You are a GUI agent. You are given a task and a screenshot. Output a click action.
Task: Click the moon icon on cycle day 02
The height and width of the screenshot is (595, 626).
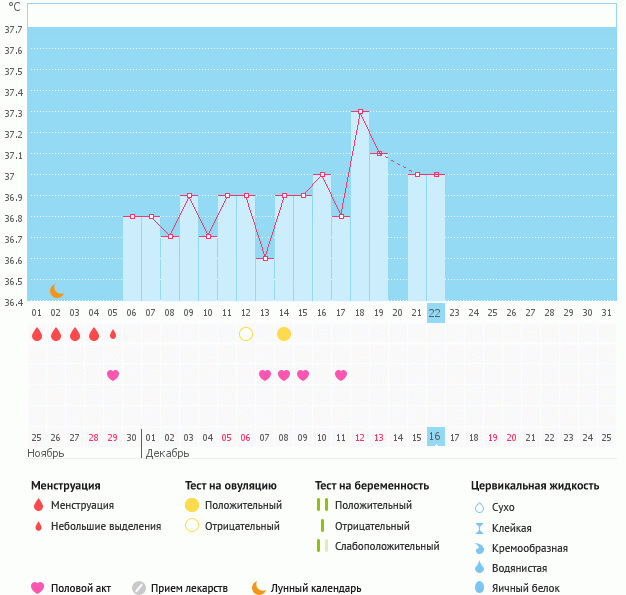tap(57, 290)
